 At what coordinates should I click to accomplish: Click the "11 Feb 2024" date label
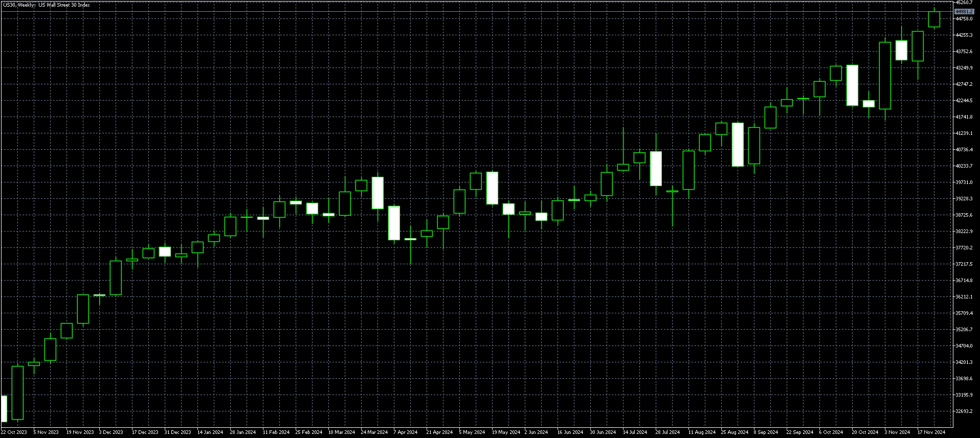point(276,432)
